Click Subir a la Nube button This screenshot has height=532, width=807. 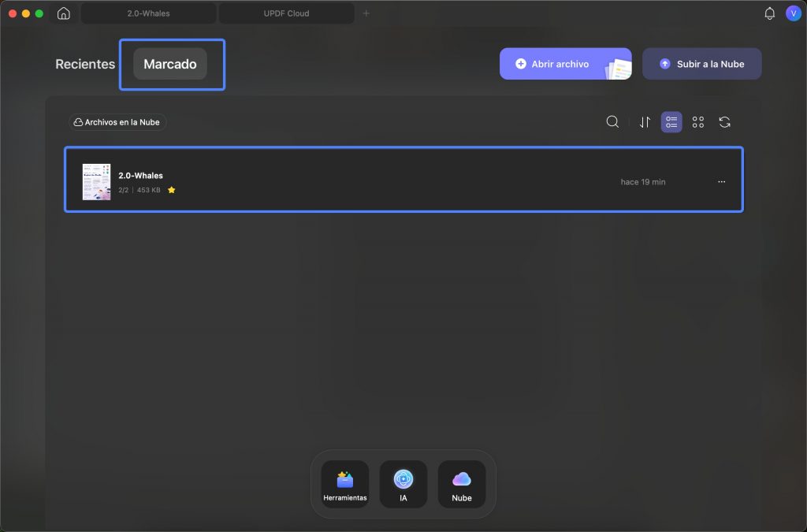point(702,64)
